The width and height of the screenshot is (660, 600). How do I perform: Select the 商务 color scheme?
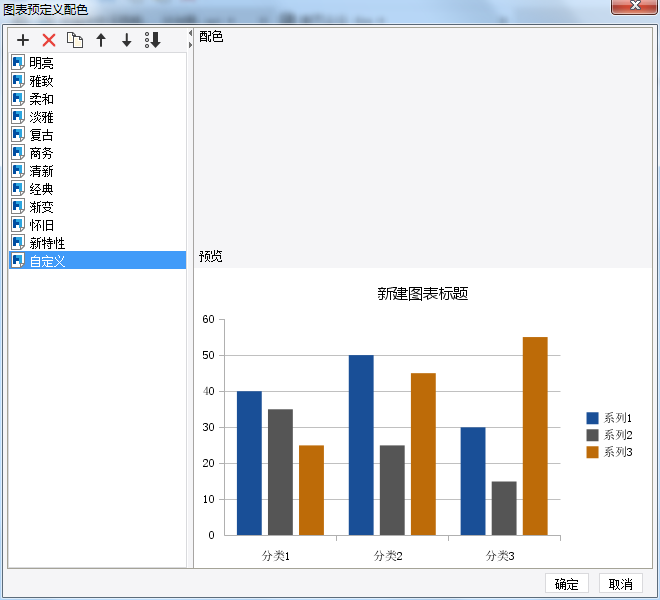point(98,153)
